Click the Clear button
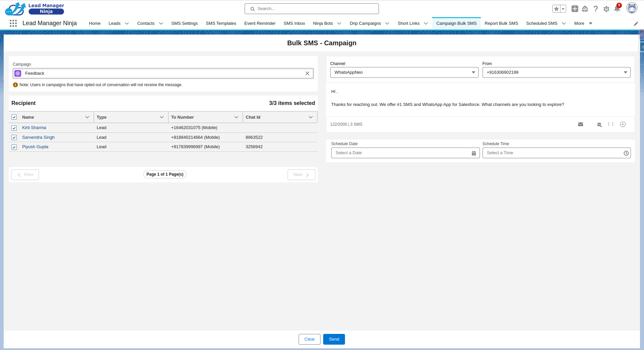Viewport: 644px width, 350px height. pos(309,339)
